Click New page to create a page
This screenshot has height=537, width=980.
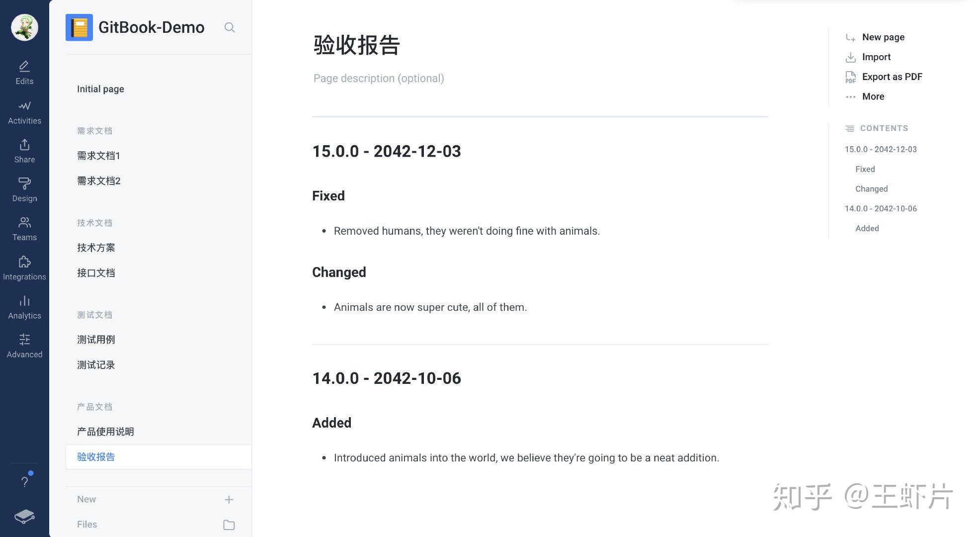click(883, 37)
